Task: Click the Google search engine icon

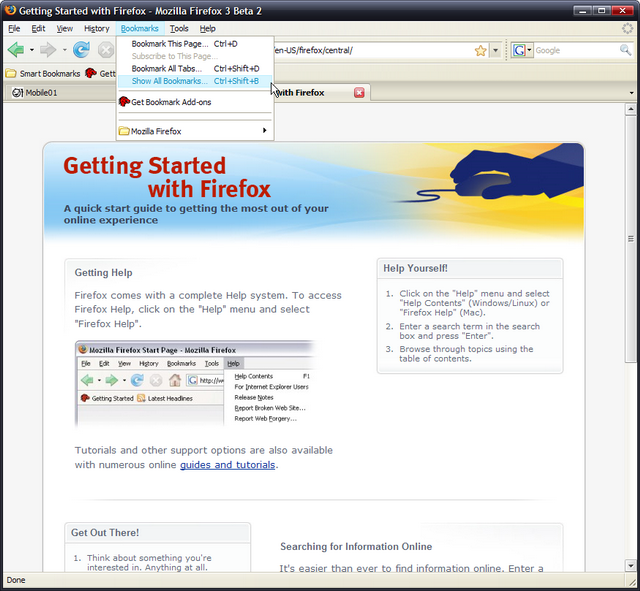Action: (519, 51)
